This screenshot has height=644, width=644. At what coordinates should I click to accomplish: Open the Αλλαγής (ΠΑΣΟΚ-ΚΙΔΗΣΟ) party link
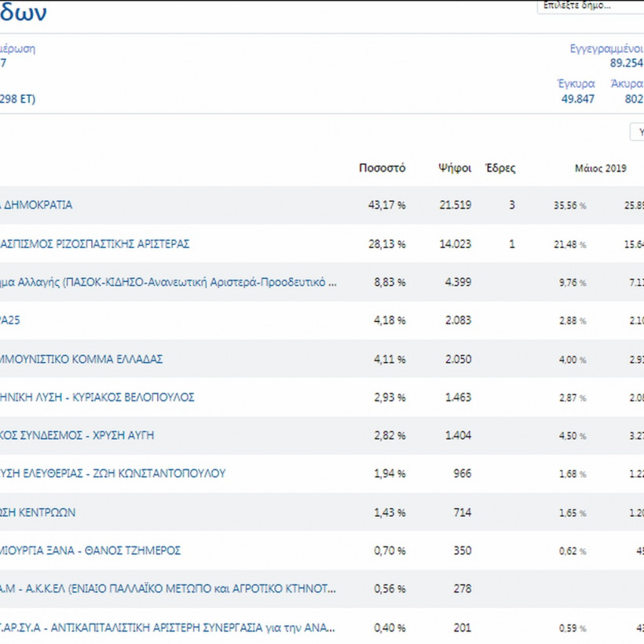point(168,282)
